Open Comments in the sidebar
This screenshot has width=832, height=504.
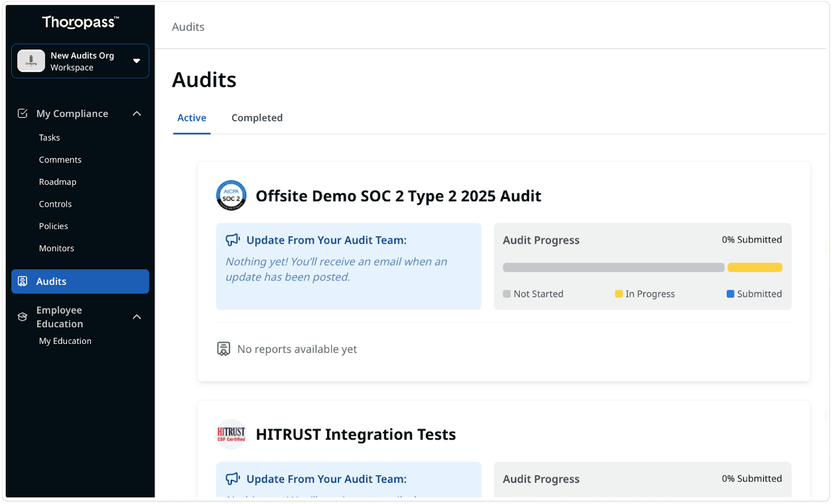tap(60, 160)
